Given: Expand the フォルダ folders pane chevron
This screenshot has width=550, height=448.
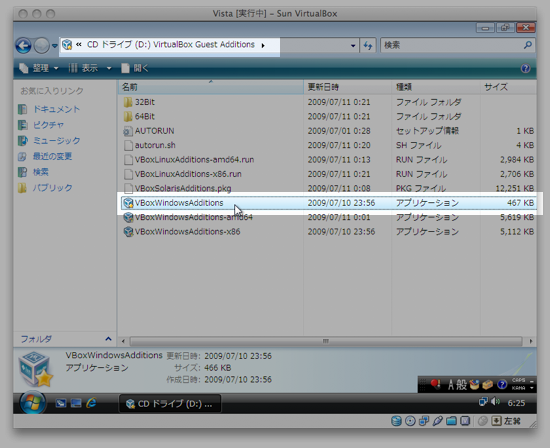Looking at the screenshot, I should point(108,339).
